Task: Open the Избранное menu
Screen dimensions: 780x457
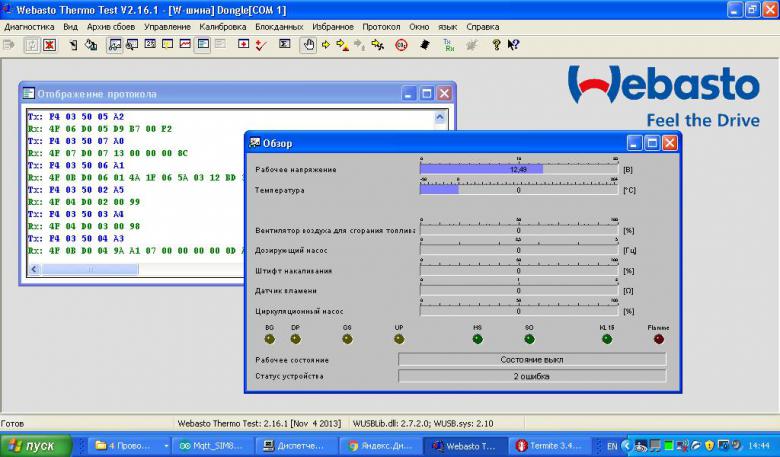Action: [333, 27]
